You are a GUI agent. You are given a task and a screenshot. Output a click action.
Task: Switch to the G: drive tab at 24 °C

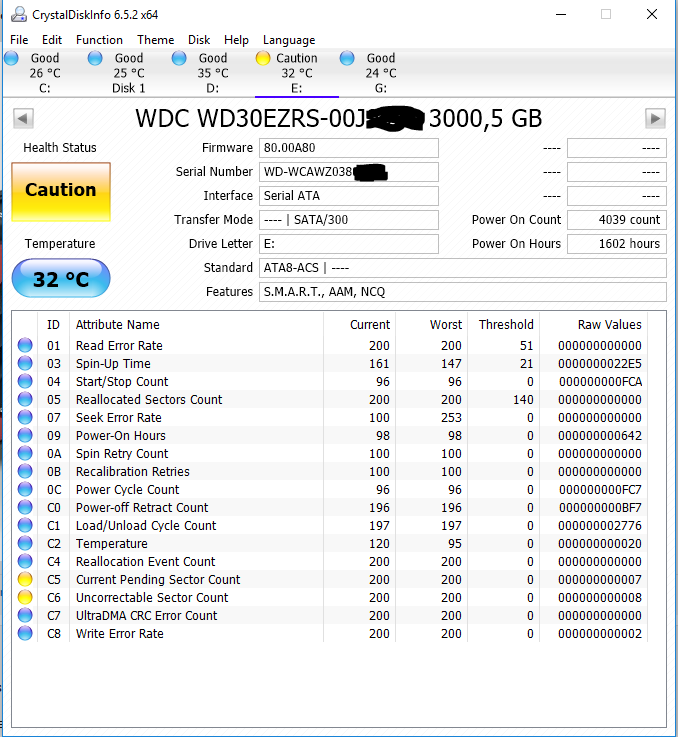point(381,73)
